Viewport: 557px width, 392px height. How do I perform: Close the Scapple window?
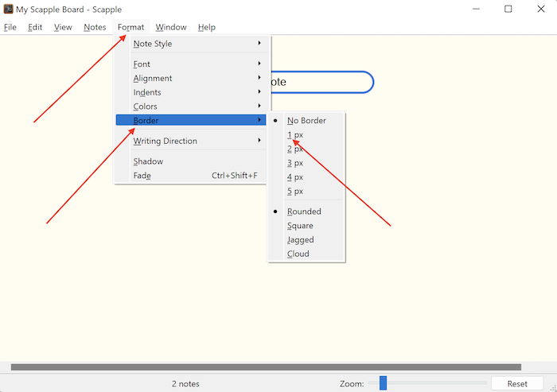[x=540, y=10]
